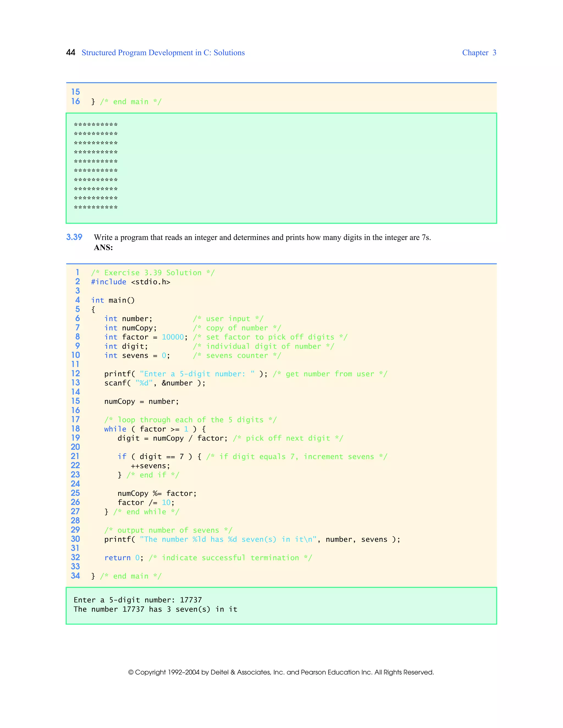563x728 pixels.
Task: Click comment '/* output number of sevens */'
Action: coord(169,530)
